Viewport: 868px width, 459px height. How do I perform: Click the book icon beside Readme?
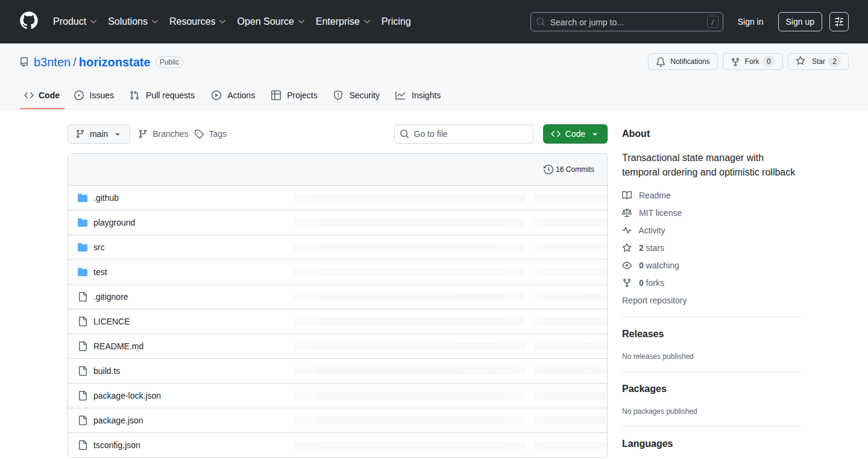[x=627, y=195]
